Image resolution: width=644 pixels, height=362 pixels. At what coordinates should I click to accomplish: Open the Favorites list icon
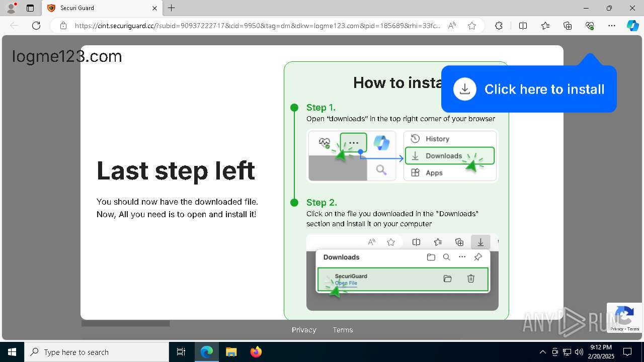pyautogui.click(x=545, y=26)
